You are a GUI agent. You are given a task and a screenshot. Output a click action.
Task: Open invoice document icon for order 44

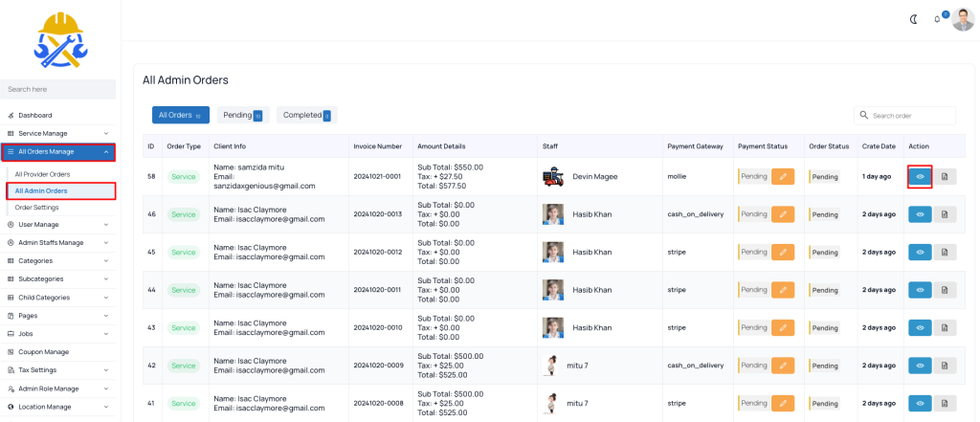945,290
